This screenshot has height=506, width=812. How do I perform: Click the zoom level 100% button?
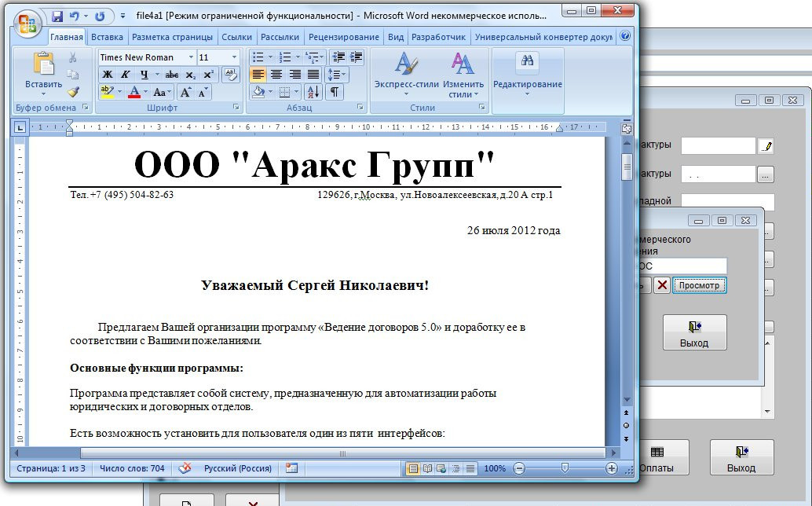point(495,468)
